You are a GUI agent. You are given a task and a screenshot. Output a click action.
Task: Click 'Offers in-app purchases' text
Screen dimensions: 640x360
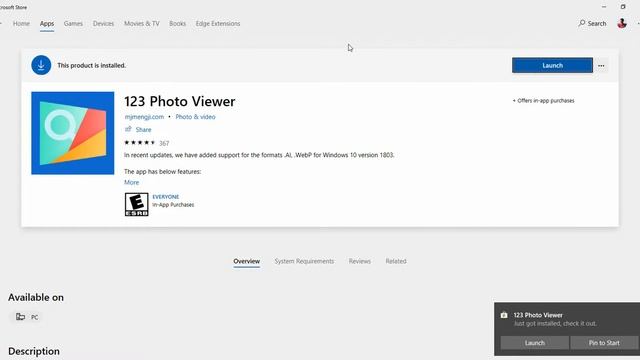point(544,101)
